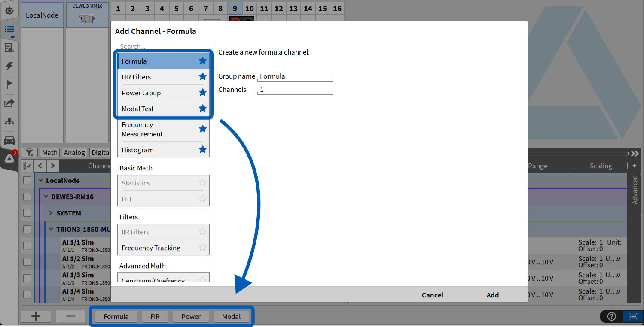This screenshot has width=644, height=327.
Task: Unfavorite the Histogram star
Action: pos(203,149)
